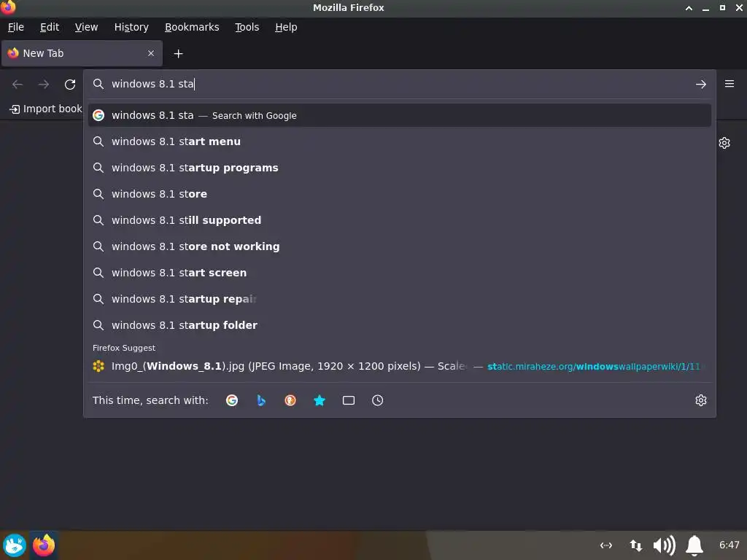Select suggestion 'windows 8.1 store not working'
The height and width of the screenshot is (560, 747).
pyautogui.click(x=399, y=246)
